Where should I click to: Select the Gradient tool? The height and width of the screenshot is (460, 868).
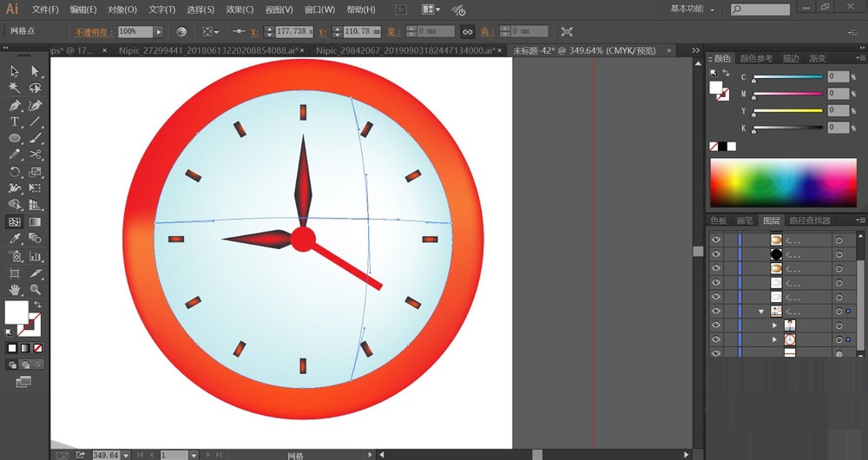pyautogui.click(x=35, y=222)
